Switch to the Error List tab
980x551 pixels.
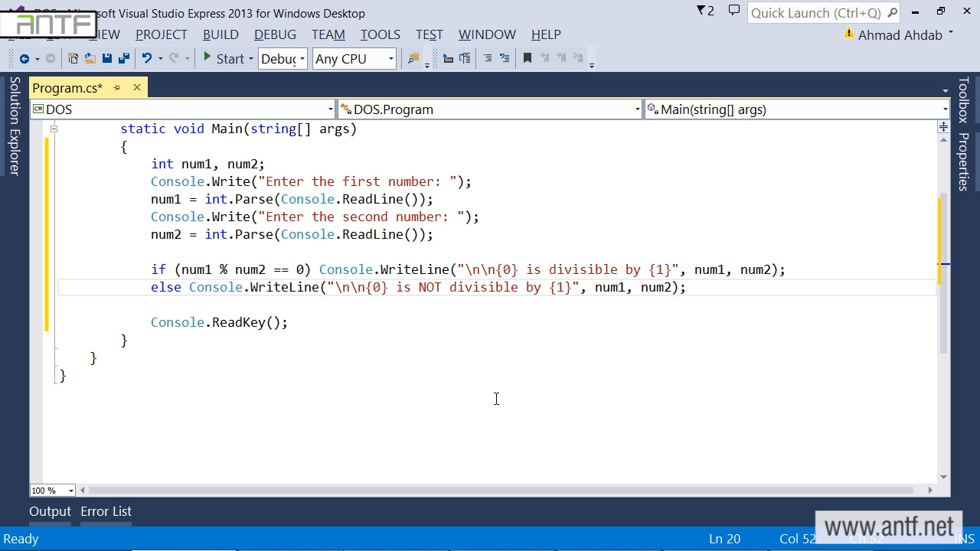pos(106,511)
